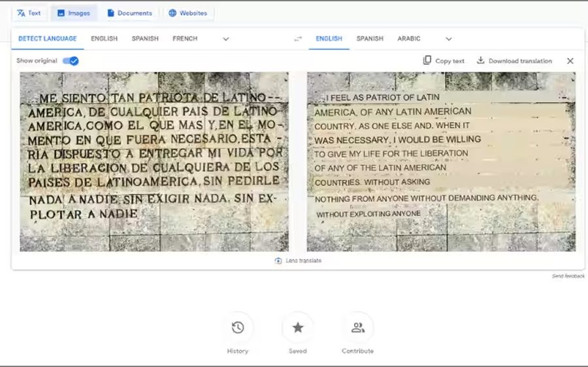Click the original Spanish inscription image

tap(154, 161)
